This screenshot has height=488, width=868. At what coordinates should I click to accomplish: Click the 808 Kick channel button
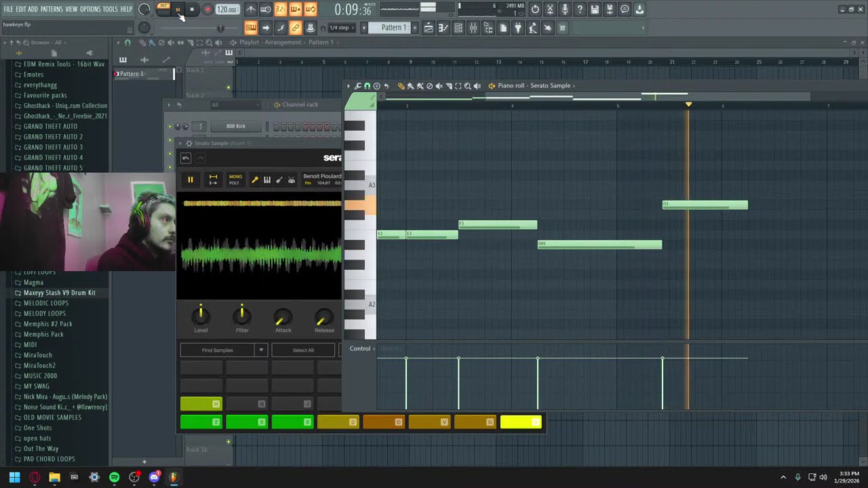click(x=236, y=126)
